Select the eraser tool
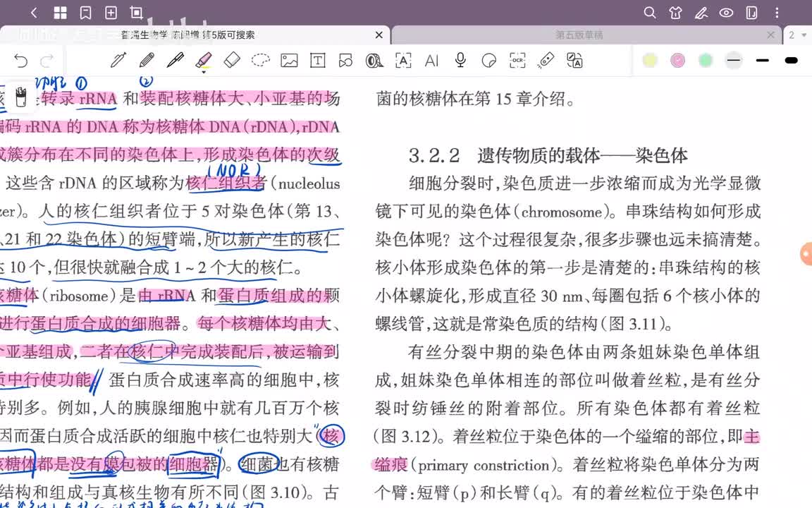 pyautogui.click(x=232, y=61)
